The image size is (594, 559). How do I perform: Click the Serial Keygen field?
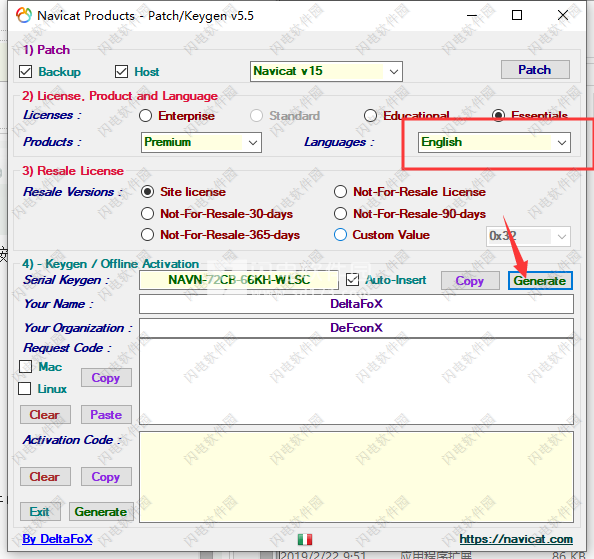tap(239, 280)
